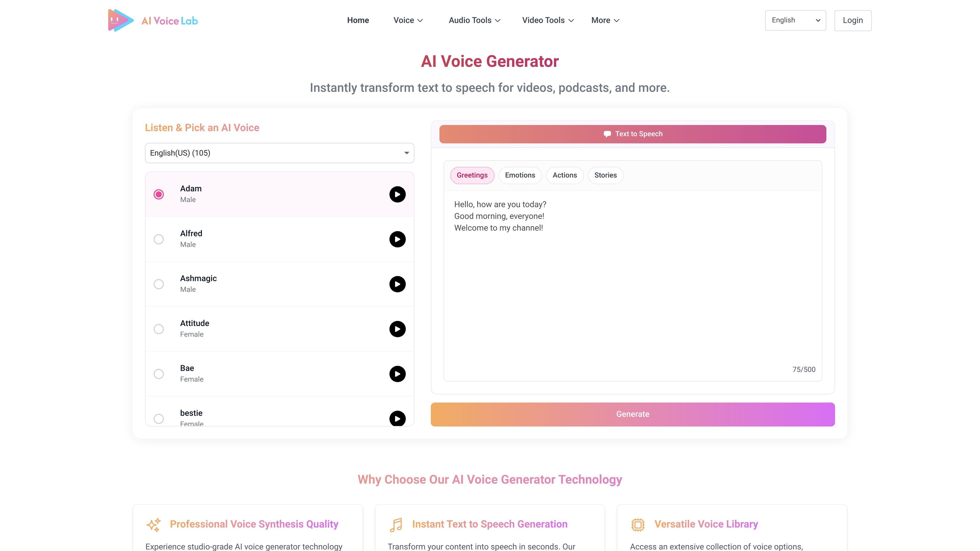The height and width of the screenshot is (551, 980).
Task: Open the site language English selector
Action: point(795,20)
